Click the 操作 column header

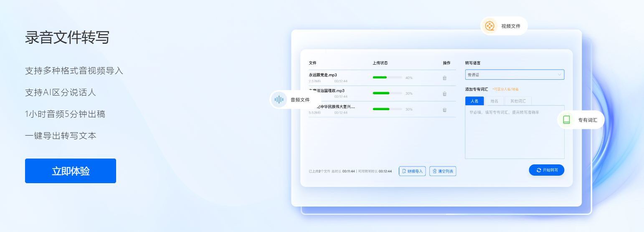coord(446,63)
